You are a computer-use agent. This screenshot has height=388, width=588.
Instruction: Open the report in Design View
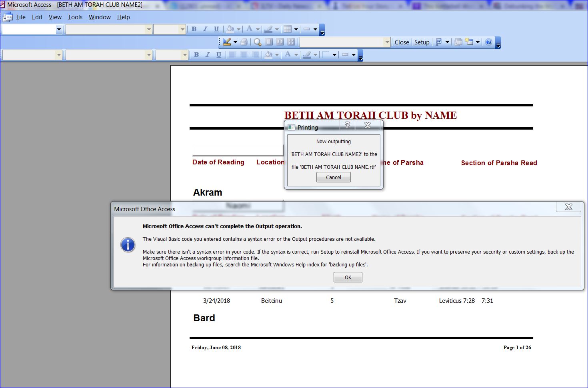[227, 42]
